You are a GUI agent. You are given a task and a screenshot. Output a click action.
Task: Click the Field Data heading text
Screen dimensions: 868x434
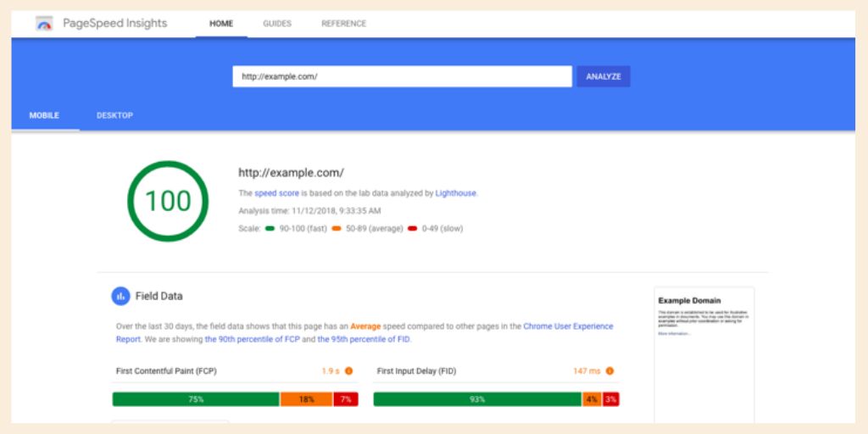(159, 296)
